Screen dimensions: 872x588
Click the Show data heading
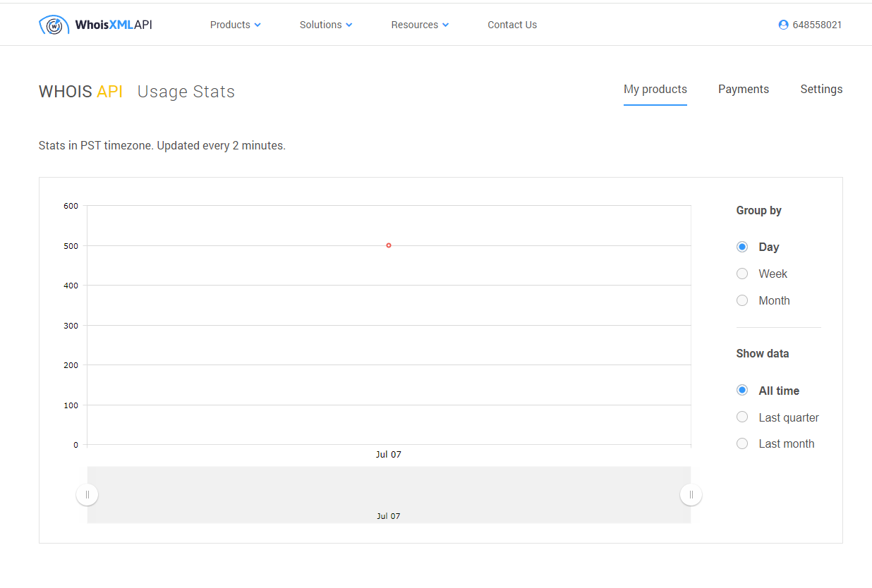[x=763, y=353]
